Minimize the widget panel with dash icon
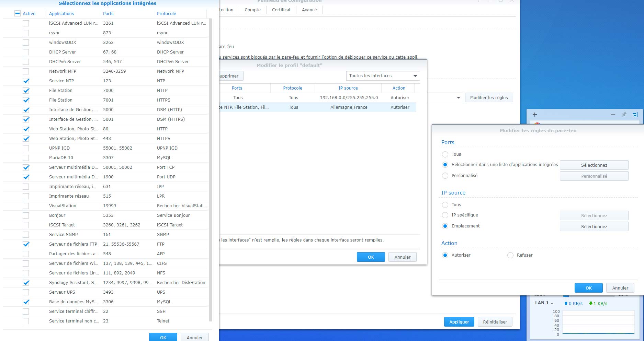The width and height of the screenshot is (644, 341). click(613, 115)
